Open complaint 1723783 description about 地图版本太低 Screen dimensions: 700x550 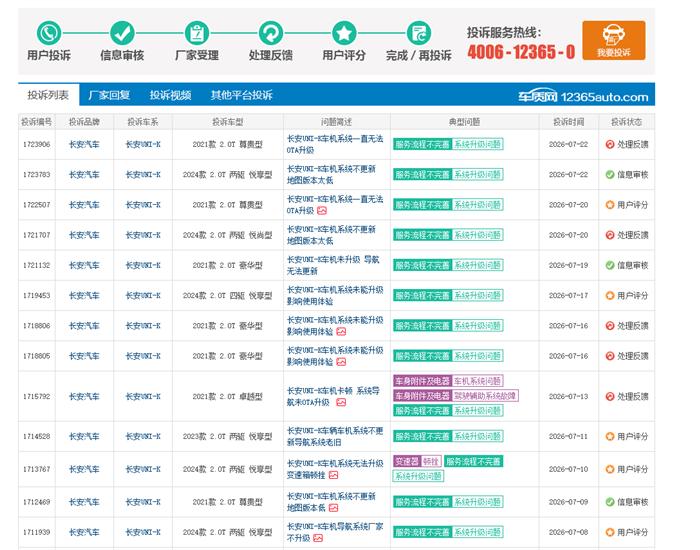[x=331, y=175]
